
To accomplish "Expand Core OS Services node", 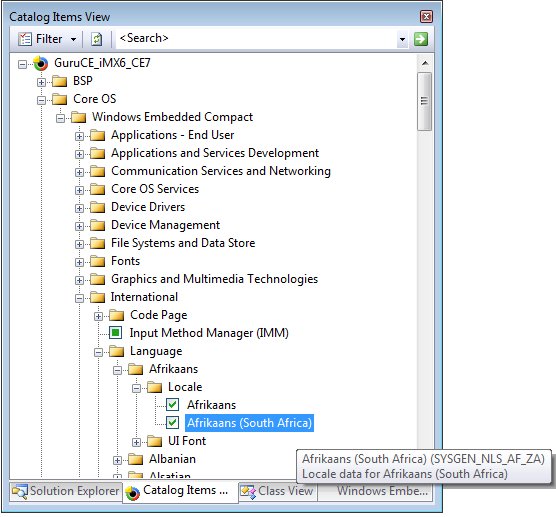I will coord(79,190).
